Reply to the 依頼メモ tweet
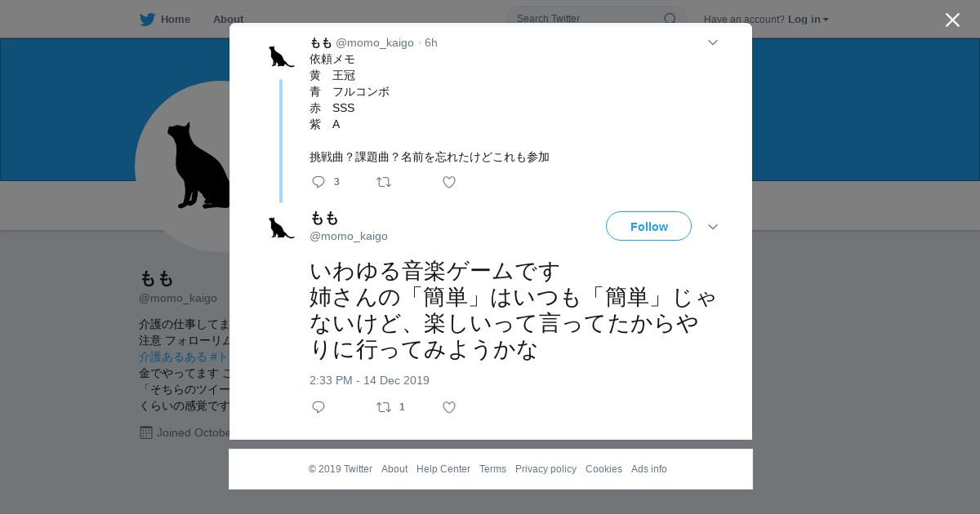The width and height of the screenshot is (980, 514). point(319,182)
